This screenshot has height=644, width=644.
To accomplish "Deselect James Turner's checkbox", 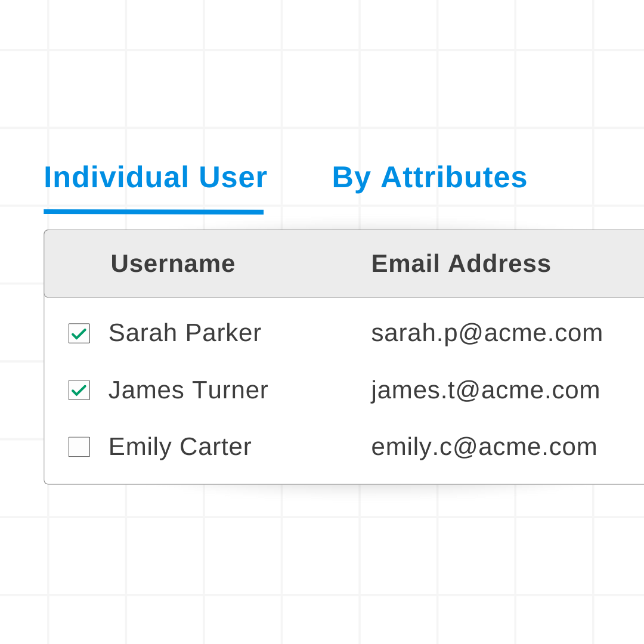I will [x=79, y=390].
